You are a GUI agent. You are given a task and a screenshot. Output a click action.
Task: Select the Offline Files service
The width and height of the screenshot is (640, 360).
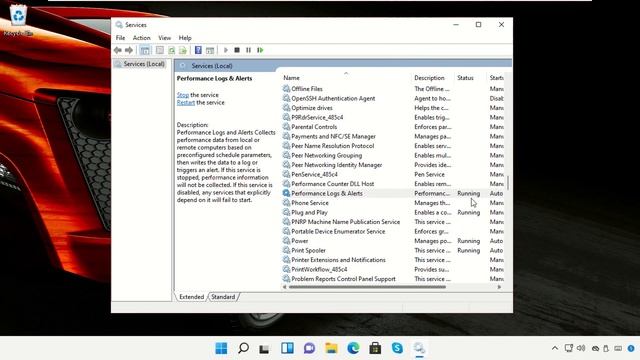[307, 89]
